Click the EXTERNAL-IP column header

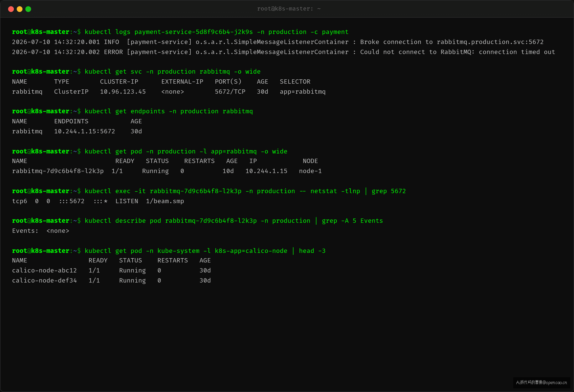(182, 82)
